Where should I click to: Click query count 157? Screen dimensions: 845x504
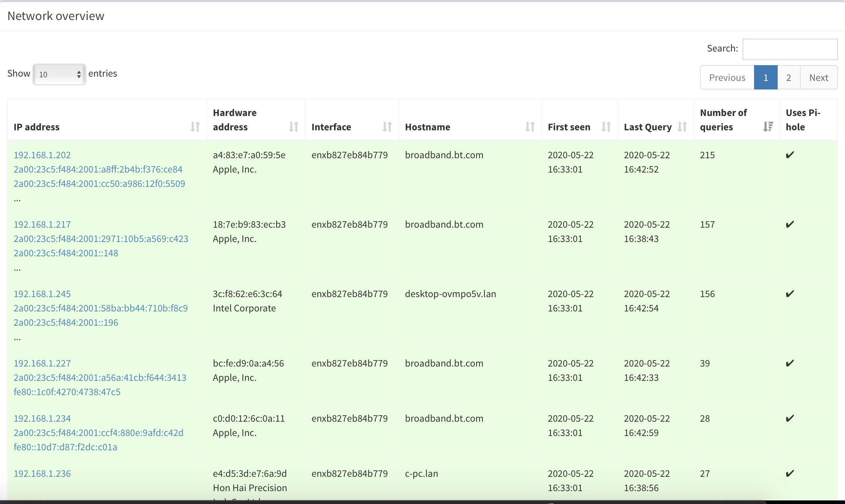pos(707,224)
